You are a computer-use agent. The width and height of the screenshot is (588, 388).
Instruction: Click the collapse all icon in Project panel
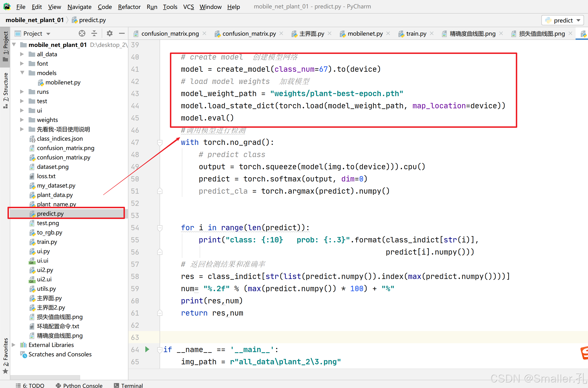[94, 33]
